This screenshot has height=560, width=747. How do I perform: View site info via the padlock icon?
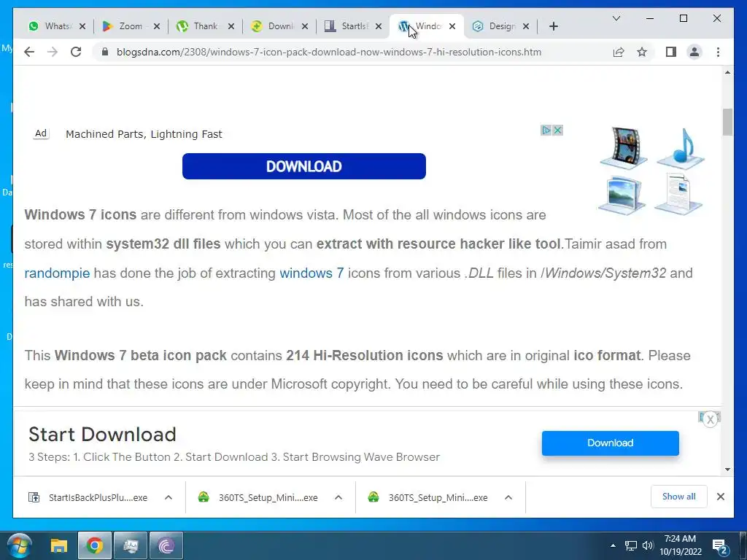105,52
